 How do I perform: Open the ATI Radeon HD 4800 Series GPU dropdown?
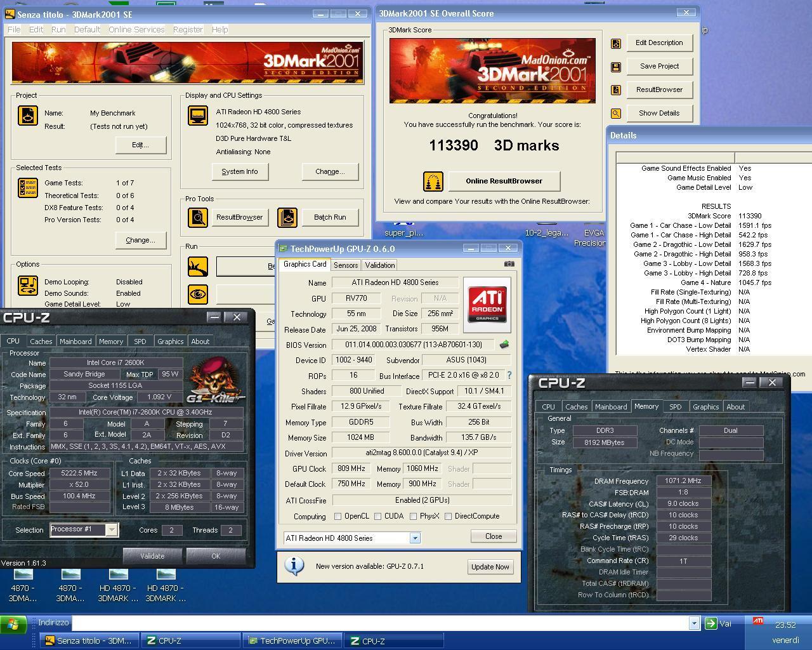[415, 538]
